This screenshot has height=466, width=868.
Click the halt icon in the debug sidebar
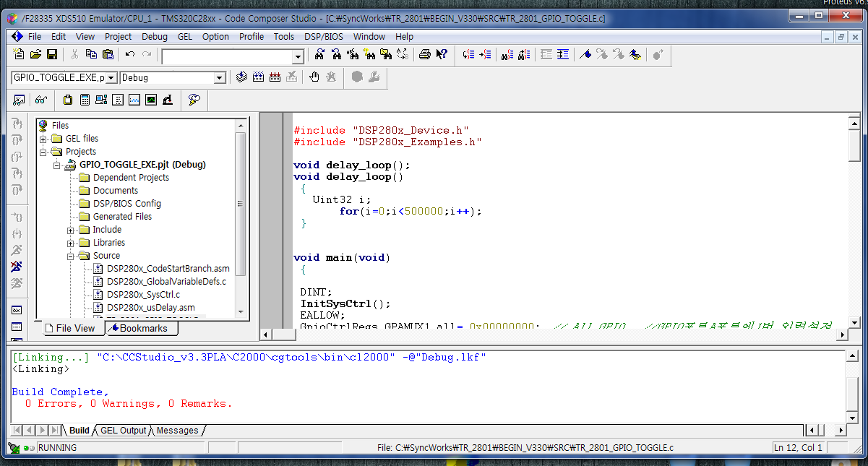point(17,267)
